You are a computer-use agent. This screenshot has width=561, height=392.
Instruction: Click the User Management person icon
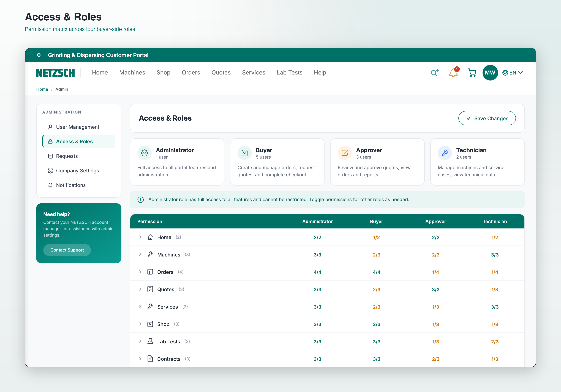pos(50,127)
